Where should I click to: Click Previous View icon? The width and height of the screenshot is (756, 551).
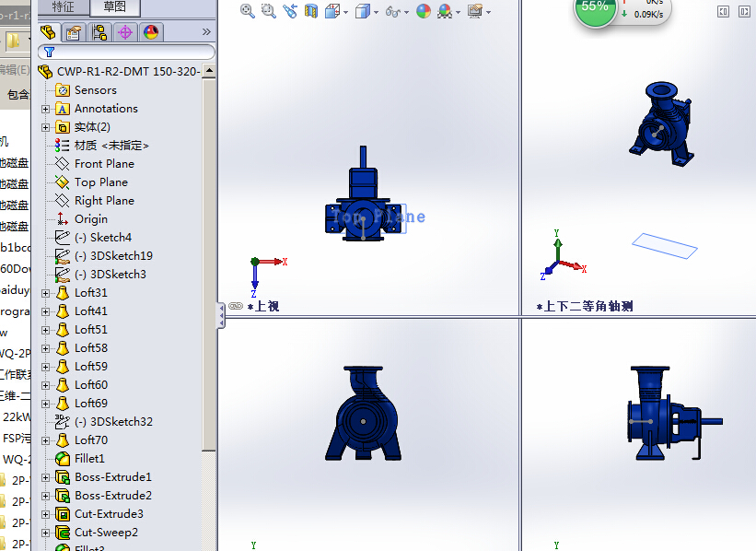pyautogui.click(x=290, y=11)
